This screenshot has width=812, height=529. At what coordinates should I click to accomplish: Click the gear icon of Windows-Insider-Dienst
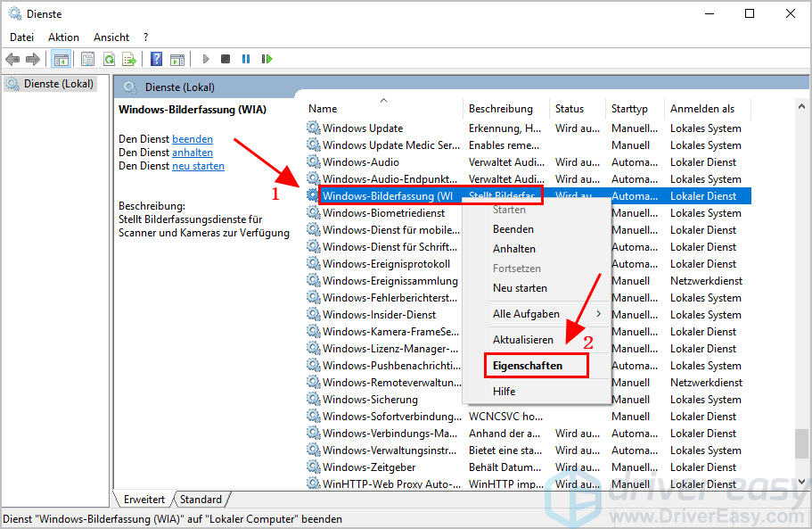click(x=314, y=314)
